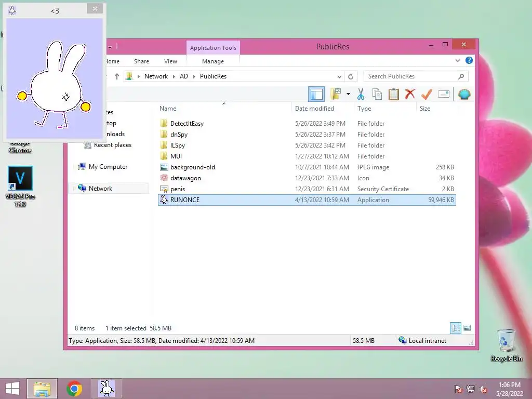Open File Explorer from the taskbar
532x399 pixels.
[42, 389]
